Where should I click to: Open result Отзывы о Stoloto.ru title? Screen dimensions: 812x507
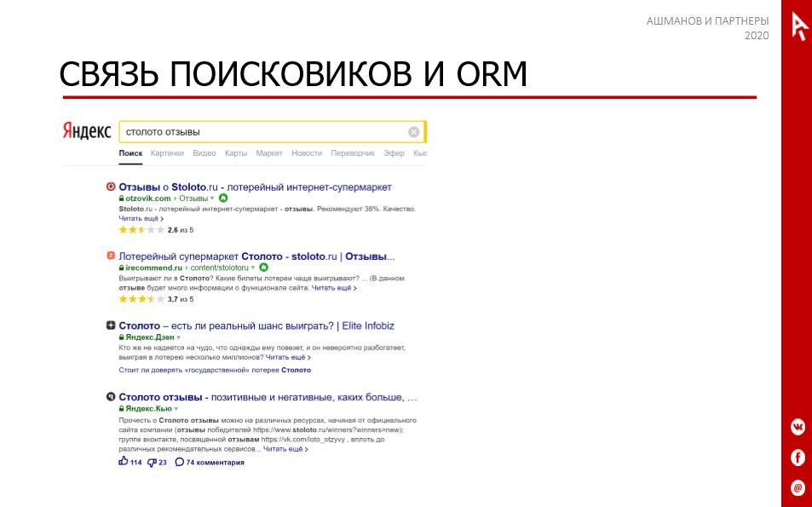click(256, 187)
